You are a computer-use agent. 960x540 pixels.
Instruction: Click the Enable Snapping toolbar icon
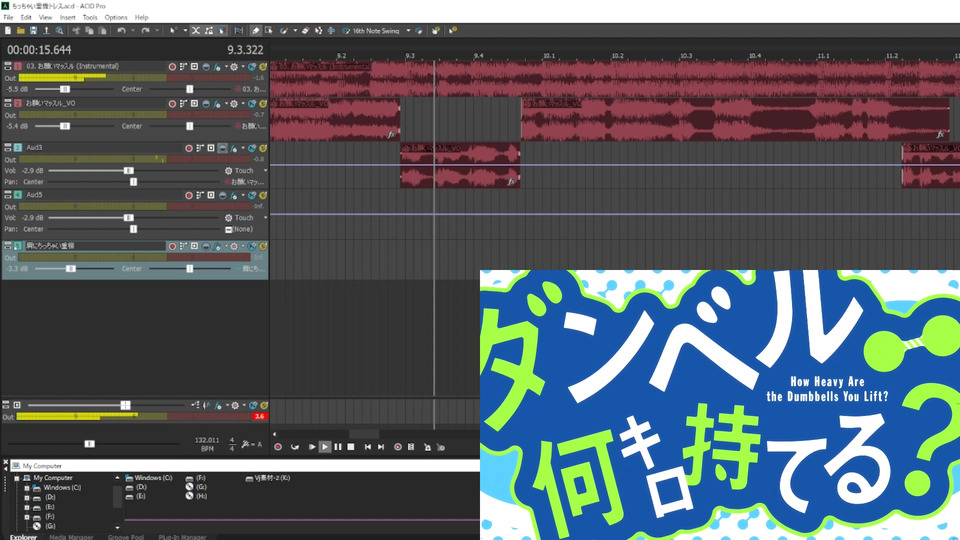[x=239, y=30]
